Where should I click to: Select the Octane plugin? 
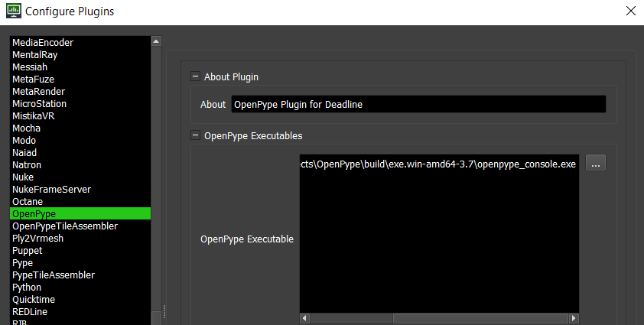coord(28,202)
